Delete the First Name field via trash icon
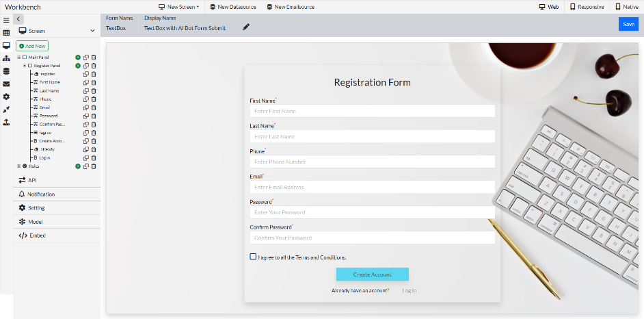This screenshot has width=644, height=319. pos(94,82)
